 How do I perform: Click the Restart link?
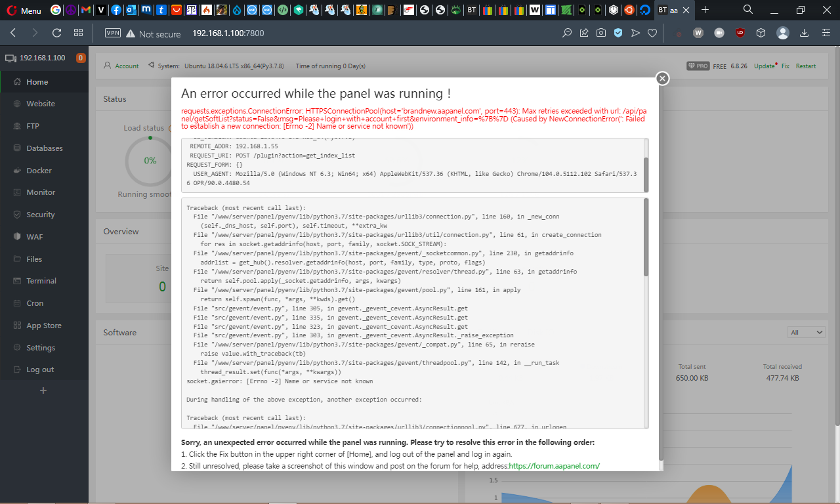coord(806,66)
